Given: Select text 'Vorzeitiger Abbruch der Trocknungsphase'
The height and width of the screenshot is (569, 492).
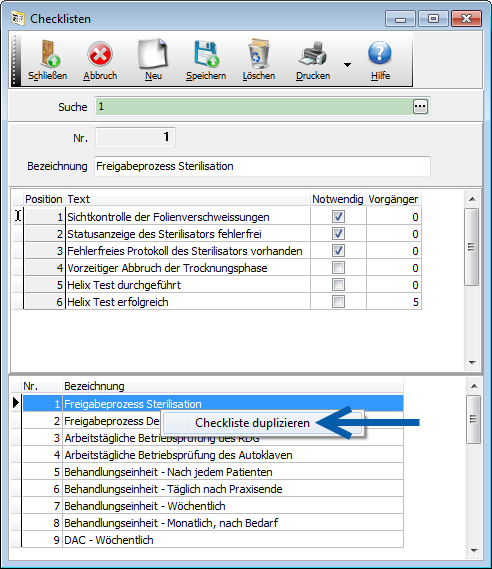Looking at the screenshot, I should click(x=167, y=268).
